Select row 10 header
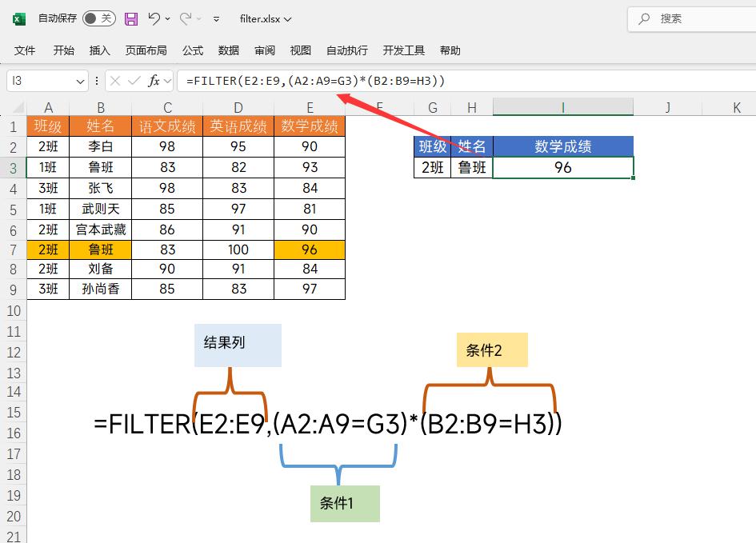Viewport: 756px width, 543px height. tap(13, 311)
